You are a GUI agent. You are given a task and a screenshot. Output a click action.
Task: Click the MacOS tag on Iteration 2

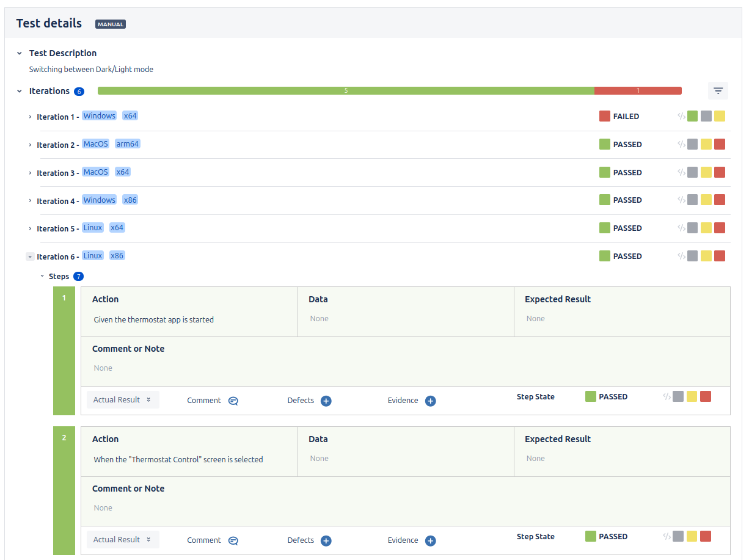click(95, 144)
